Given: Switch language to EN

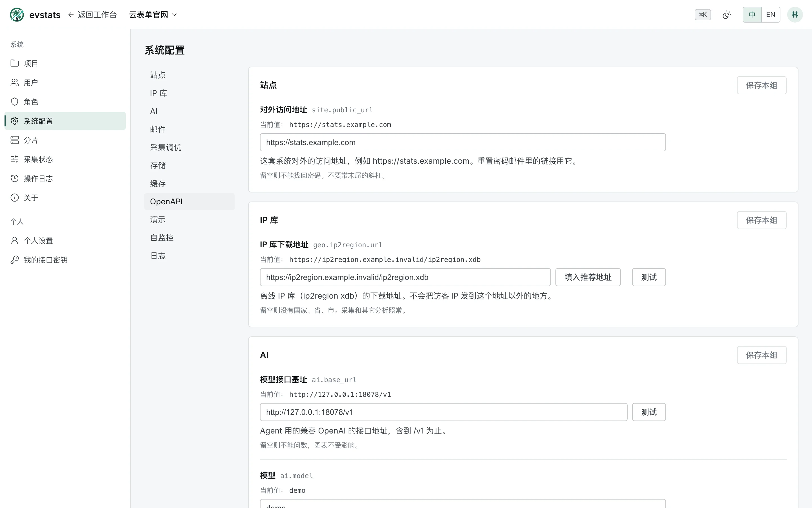Looking at the screenshot, I should 771,14.
